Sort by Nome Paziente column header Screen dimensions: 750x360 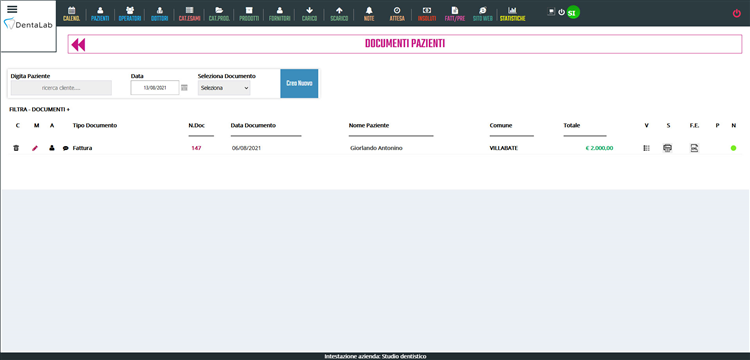pos(369,125)
